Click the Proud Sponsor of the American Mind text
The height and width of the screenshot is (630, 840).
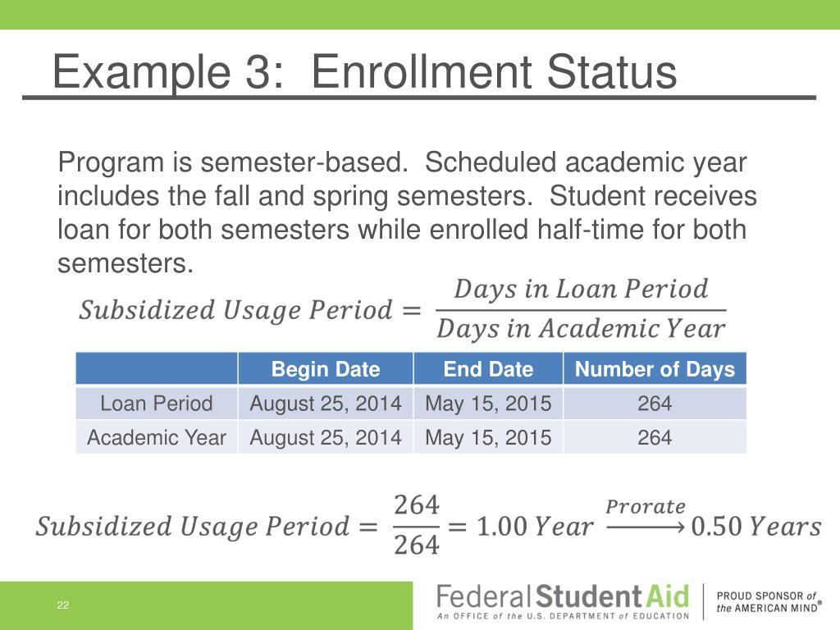[769, 602]
